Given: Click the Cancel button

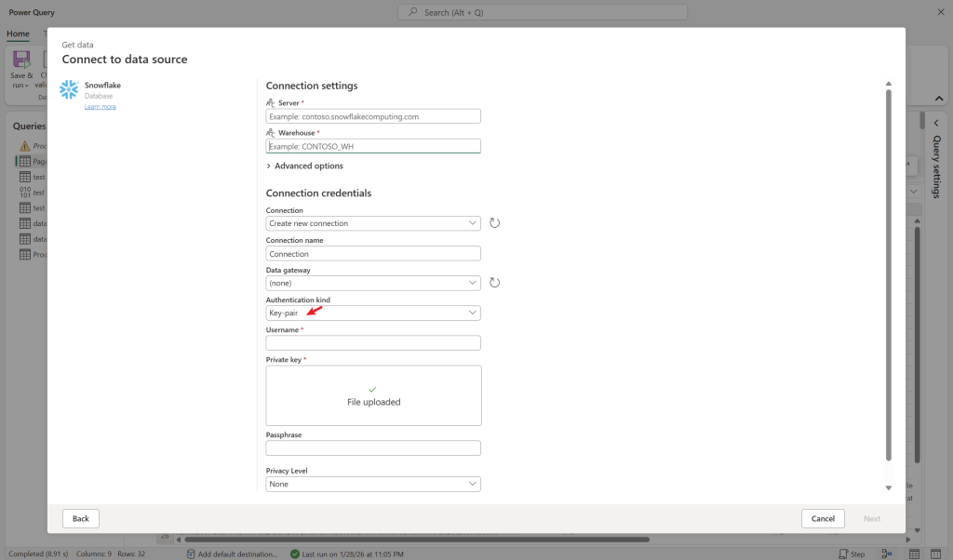Looking at the screenshot, I should (823, 518).
